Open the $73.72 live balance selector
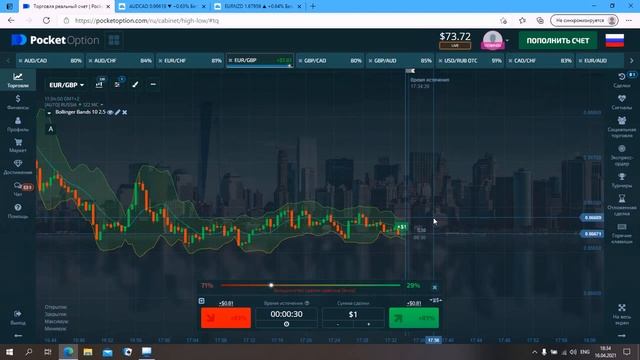The image size is (640, 360). pyautogui.click(x=455, y=40)
